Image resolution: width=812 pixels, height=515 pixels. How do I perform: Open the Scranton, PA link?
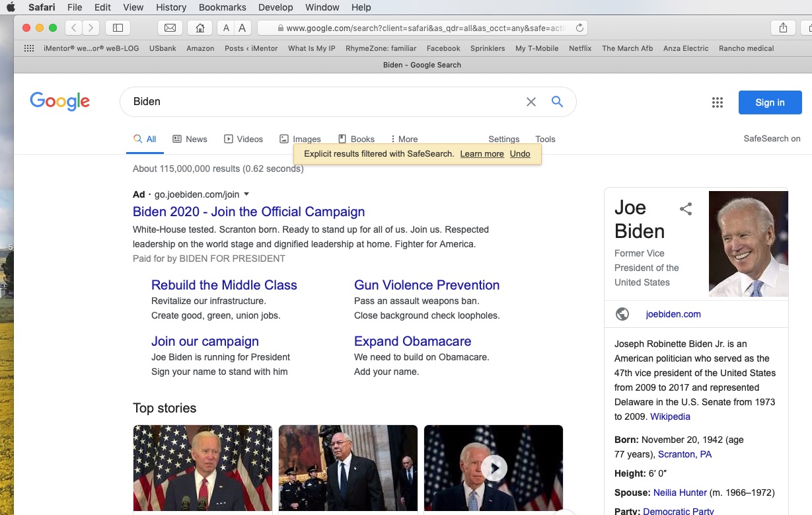(684, 454)
